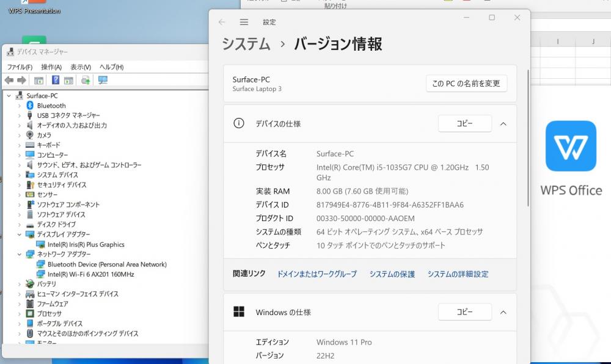This screenshot has height=364, width=611.
Task: Click the update driver toolbar icon
Action: point(86,80)
